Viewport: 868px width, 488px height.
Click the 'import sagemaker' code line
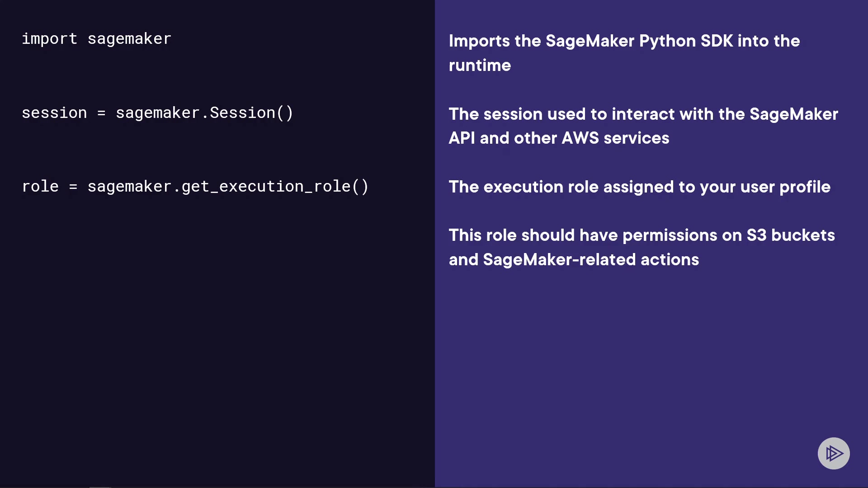[96, 39]
